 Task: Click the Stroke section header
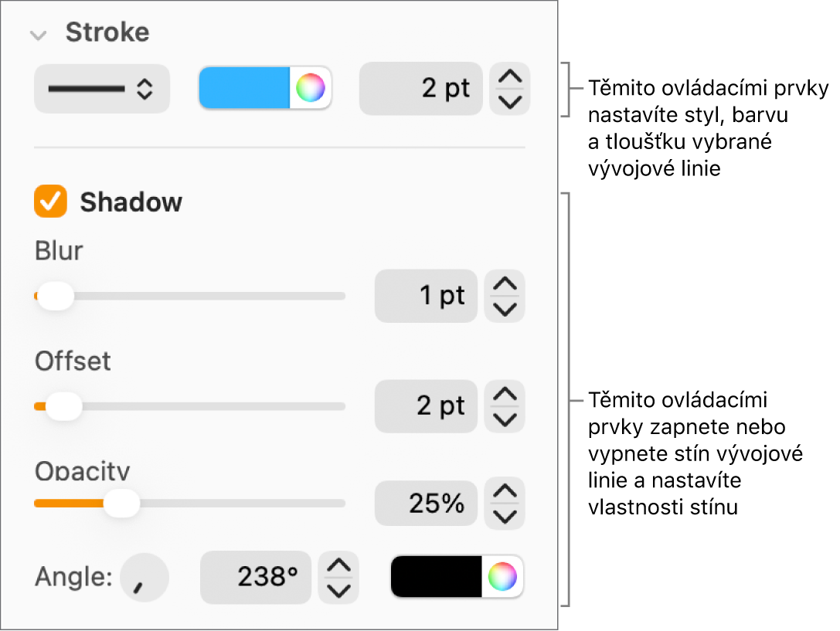pyautogui.click(x=107, y=32)
